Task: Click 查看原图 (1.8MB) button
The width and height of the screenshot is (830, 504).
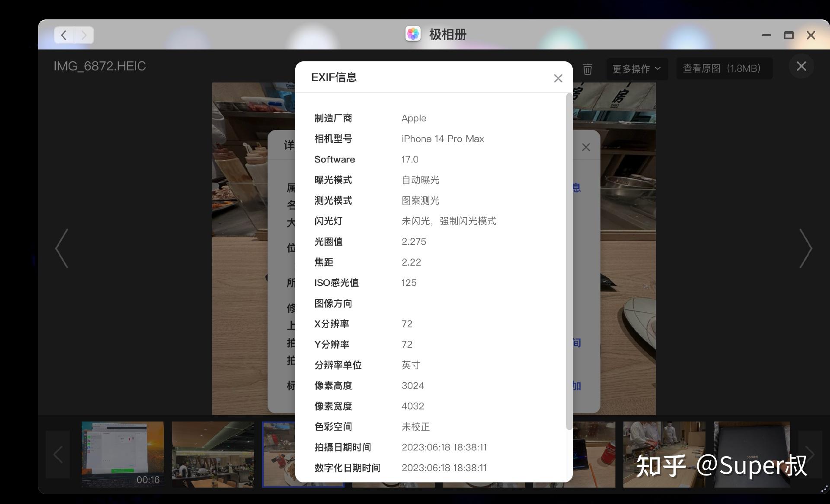Action: pos(724,68)
